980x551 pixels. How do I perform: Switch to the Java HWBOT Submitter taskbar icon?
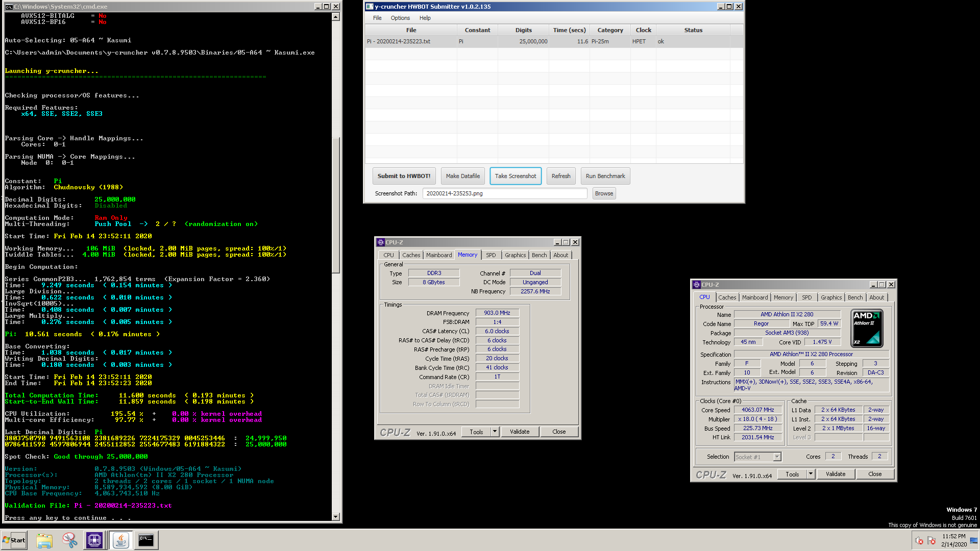pyautogui.click(x=121, y=540)
